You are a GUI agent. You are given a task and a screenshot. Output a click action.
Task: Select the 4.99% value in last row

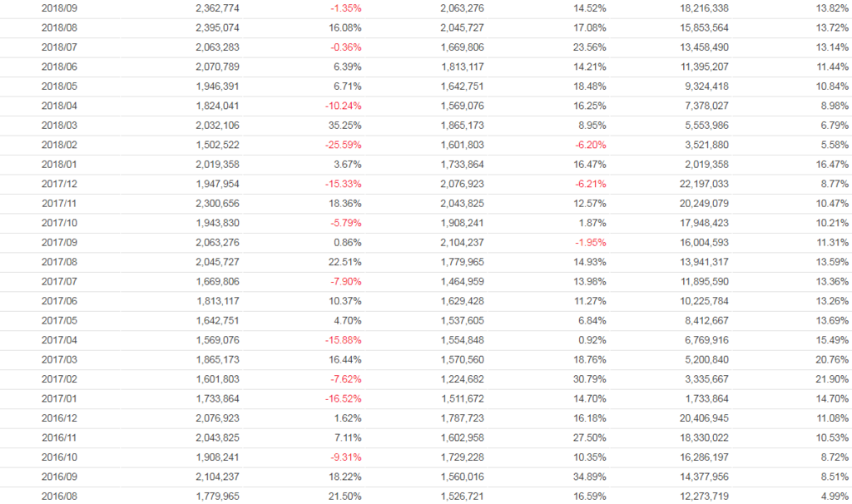tap(833, 497)
